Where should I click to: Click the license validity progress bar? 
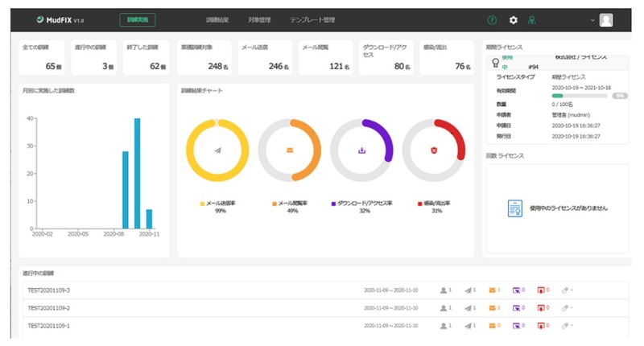[x=557, y=96]
